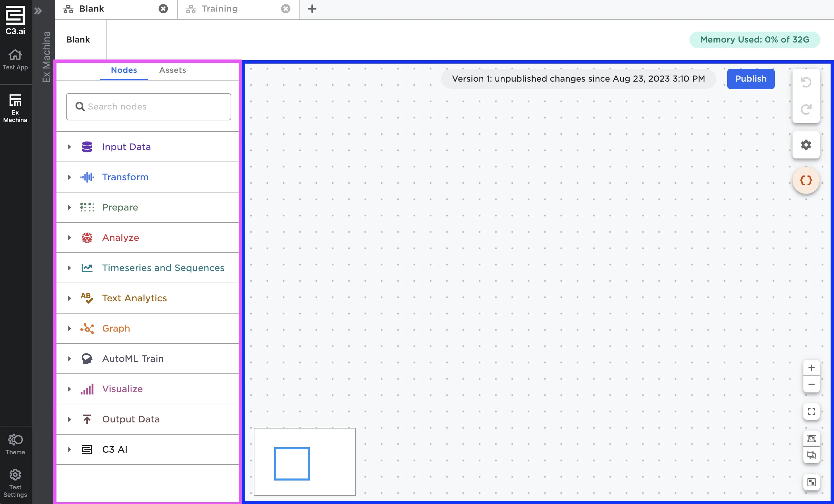Select the Timeseries and Sequences label
This screenshot has width=834, height=504.
(163, 268)
